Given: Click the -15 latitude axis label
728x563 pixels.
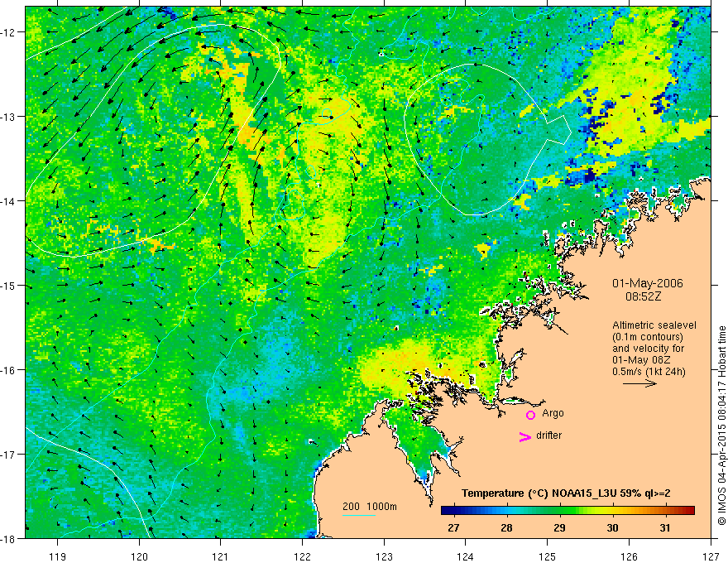Looking at the screenshot, I should (x=9, y=285).
